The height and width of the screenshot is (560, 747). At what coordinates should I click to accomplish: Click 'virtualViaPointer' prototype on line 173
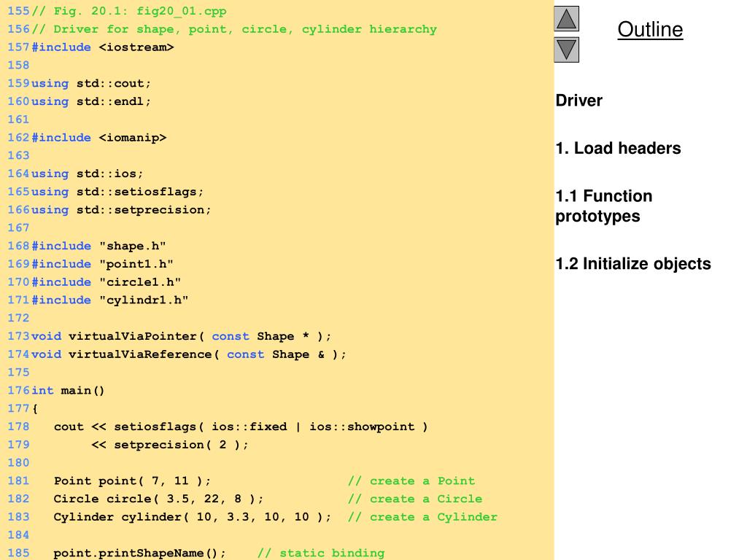181,336
